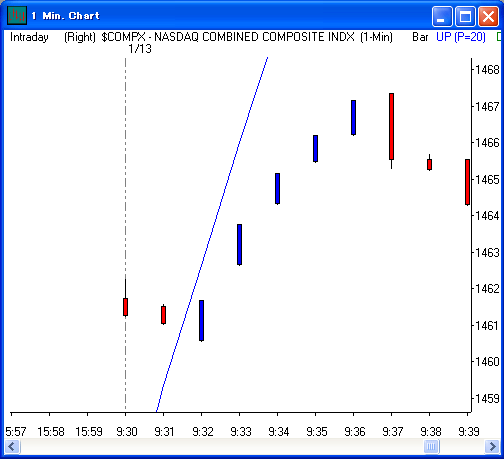The height and width of the screenshot is (459, 504).
Task: Click the "Bar" chart type label
Action: coord(420,37)
